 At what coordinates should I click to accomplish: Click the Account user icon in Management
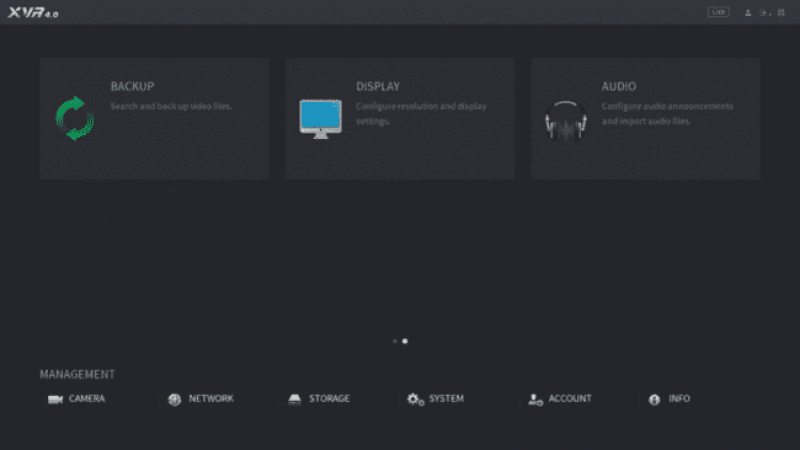point(535,399)
